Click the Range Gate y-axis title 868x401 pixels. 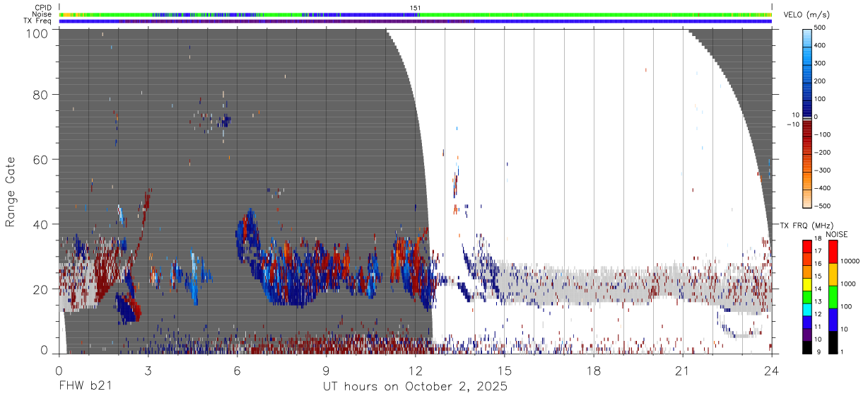(11, 192)
